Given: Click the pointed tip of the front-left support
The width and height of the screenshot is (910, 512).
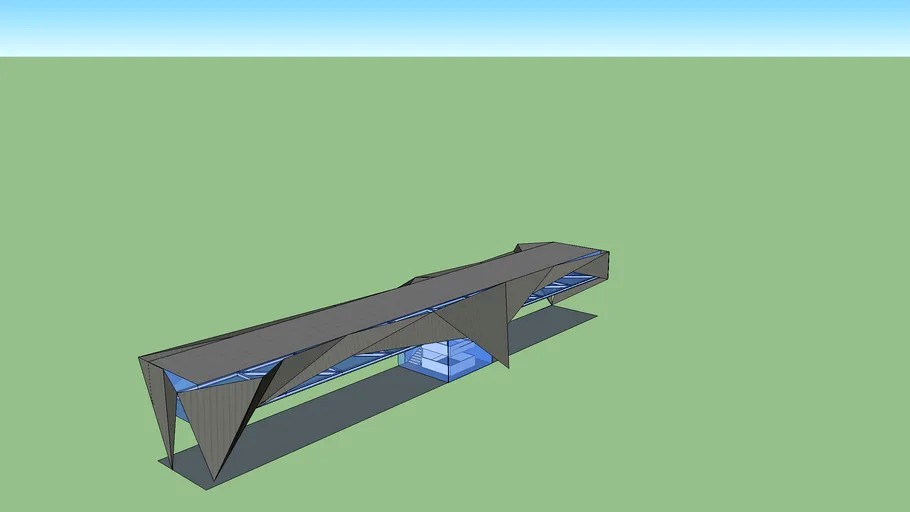Looking at the screenshot, I should click(215, 477).
